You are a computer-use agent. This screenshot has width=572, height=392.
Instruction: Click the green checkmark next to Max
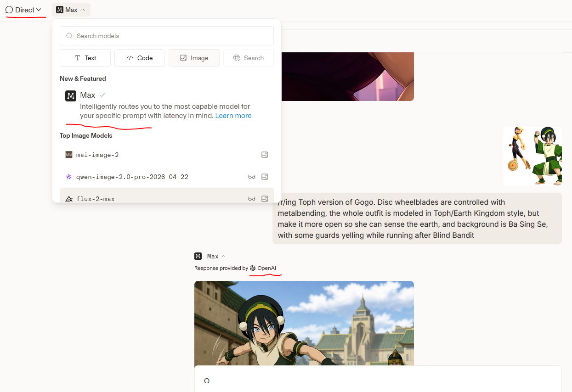(x=102, y=95)
